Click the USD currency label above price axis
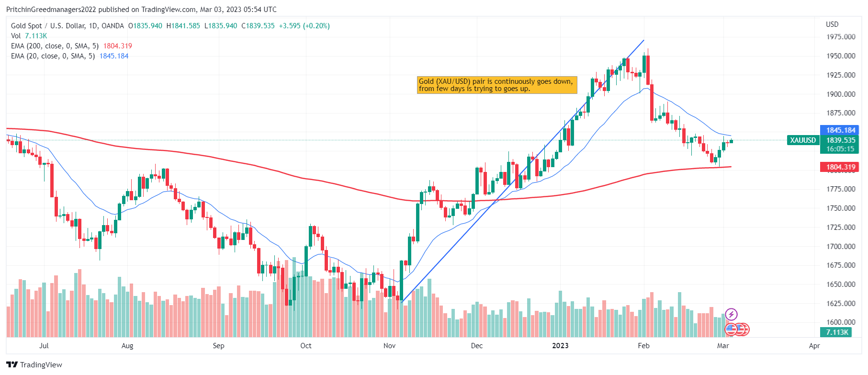868x375 pixels. [832, 24]
